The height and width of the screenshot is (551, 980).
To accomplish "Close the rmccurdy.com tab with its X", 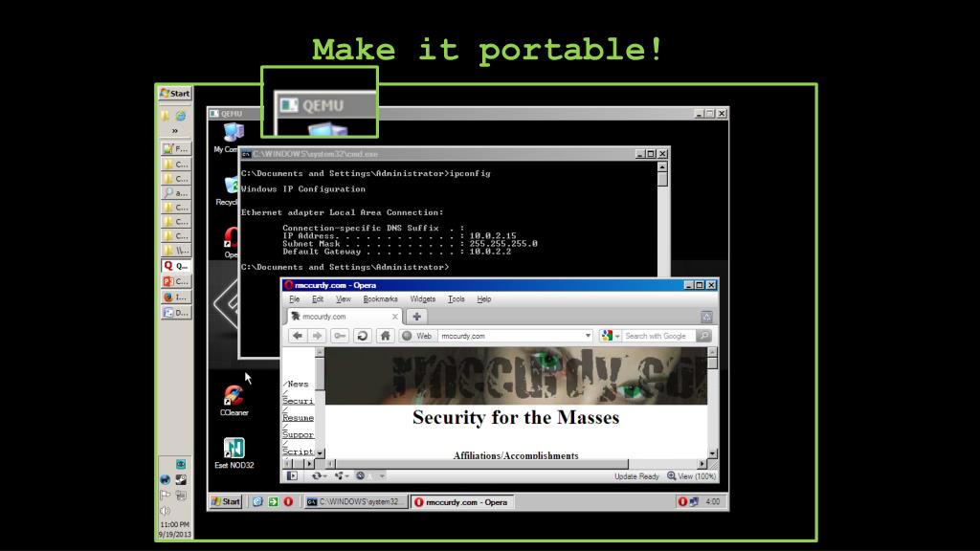I will point(394,317).
